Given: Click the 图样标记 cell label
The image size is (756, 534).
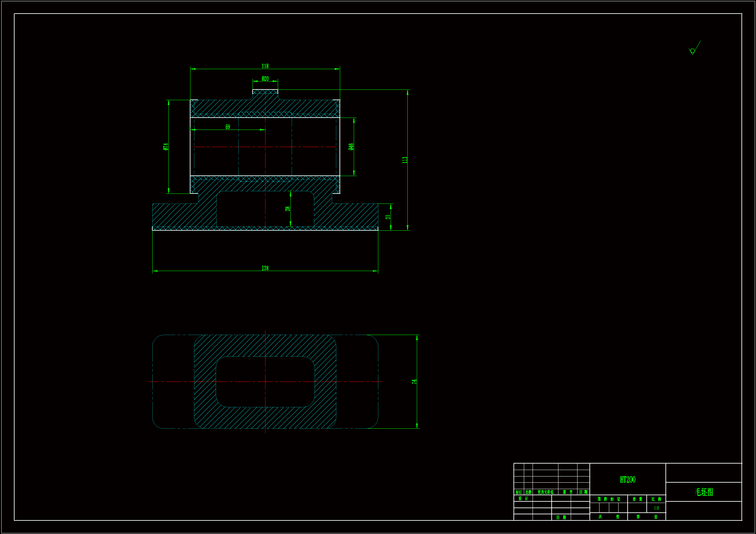Looking at the screenshot, I should (609, 499).
